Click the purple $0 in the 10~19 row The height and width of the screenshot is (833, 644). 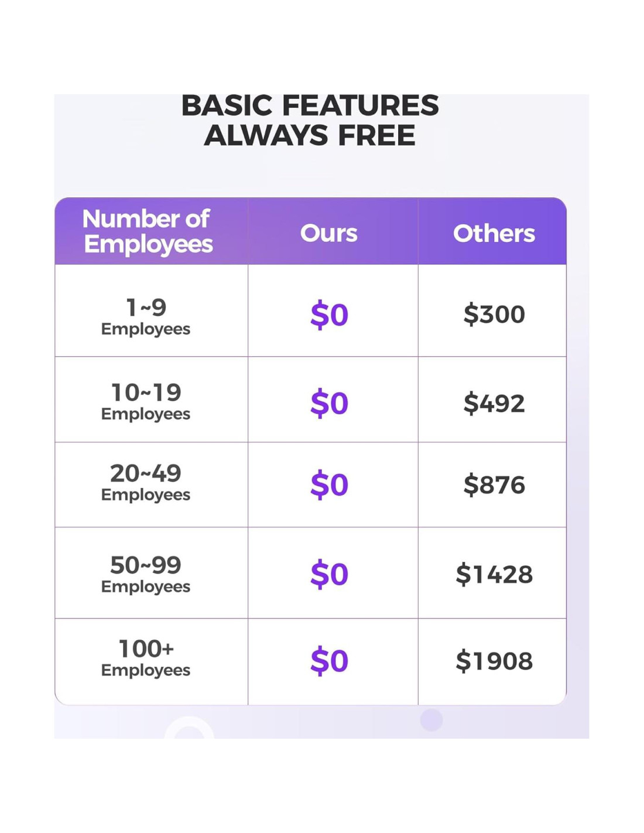click(x=329, y=403)
